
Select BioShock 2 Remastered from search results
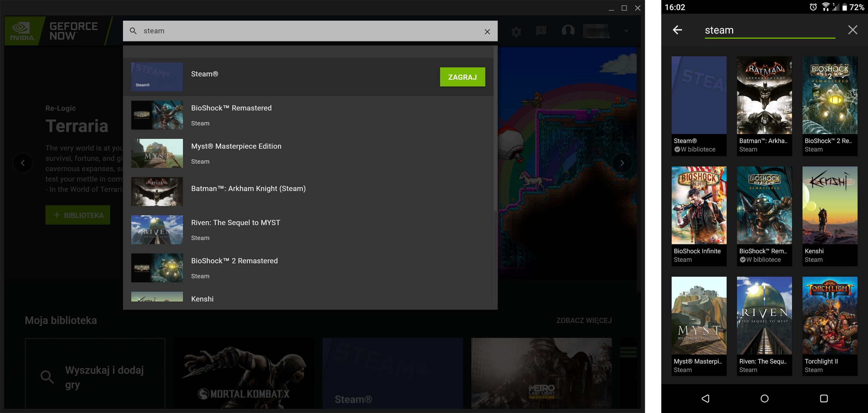[234, 261]
